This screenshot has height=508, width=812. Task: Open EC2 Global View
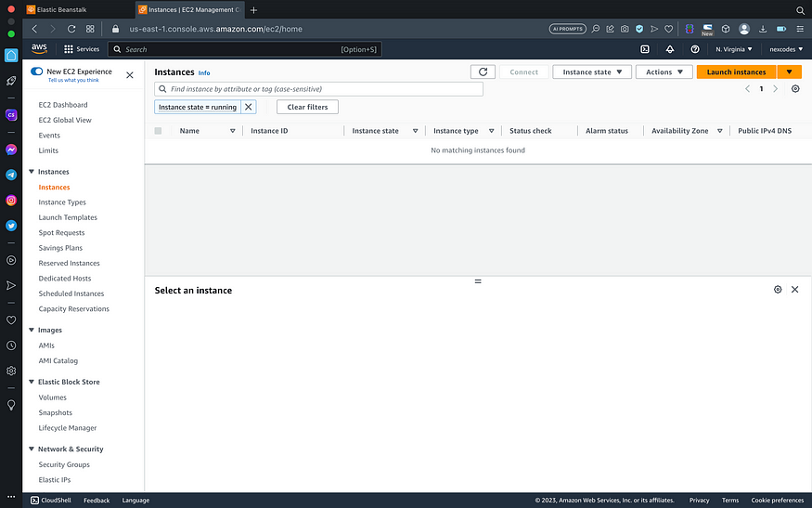(65, 120)
